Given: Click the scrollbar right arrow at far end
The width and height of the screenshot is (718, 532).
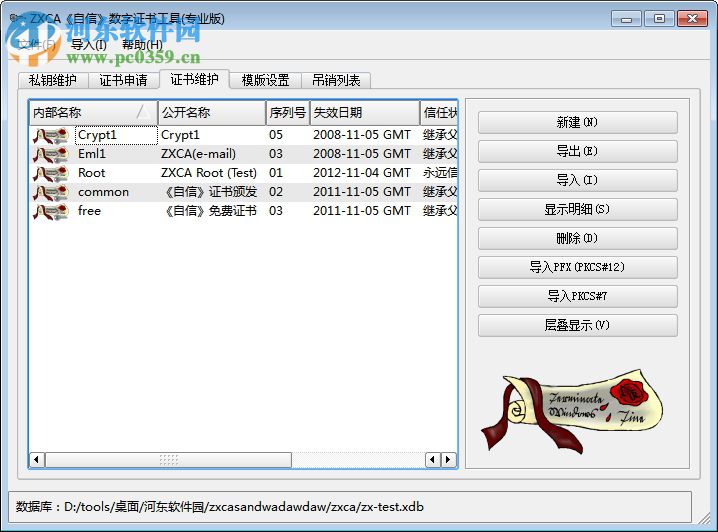Looking at the screenshot, I should tap(448, 460).
